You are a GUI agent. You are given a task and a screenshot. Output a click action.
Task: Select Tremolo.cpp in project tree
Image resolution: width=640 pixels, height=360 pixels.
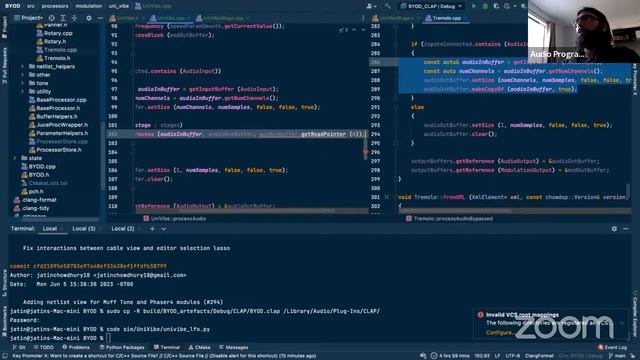point(57,50)
